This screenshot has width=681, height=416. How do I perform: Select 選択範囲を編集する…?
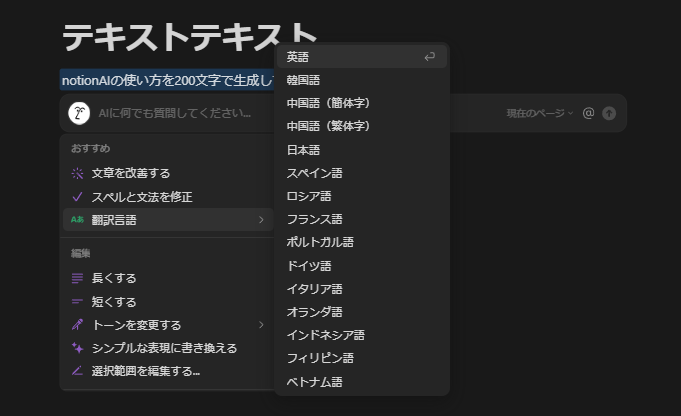(168, 371)
